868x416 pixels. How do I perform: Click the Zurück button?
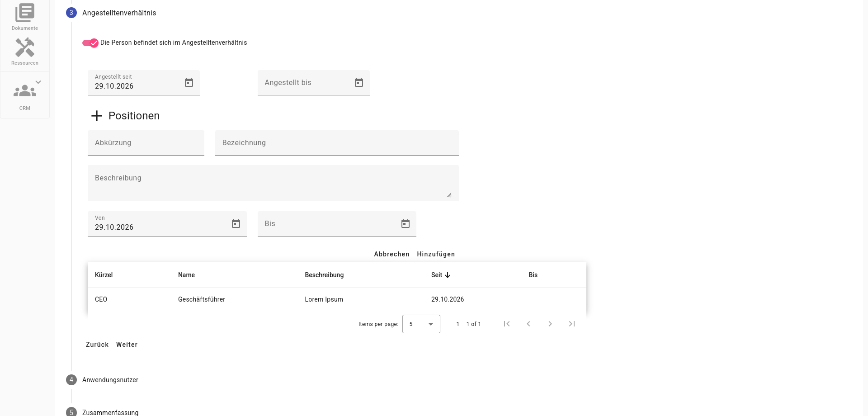pyautogui.click(x=97, y=345)
